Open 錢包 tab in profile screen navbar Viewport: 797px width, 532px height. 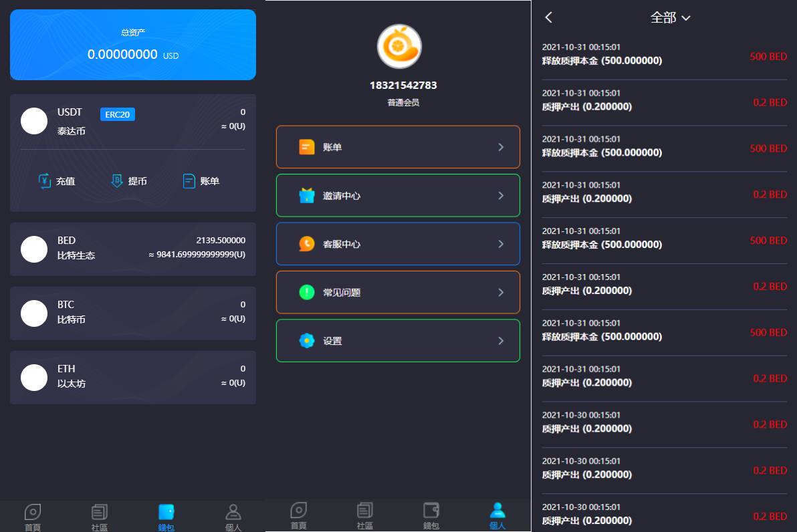431,515
